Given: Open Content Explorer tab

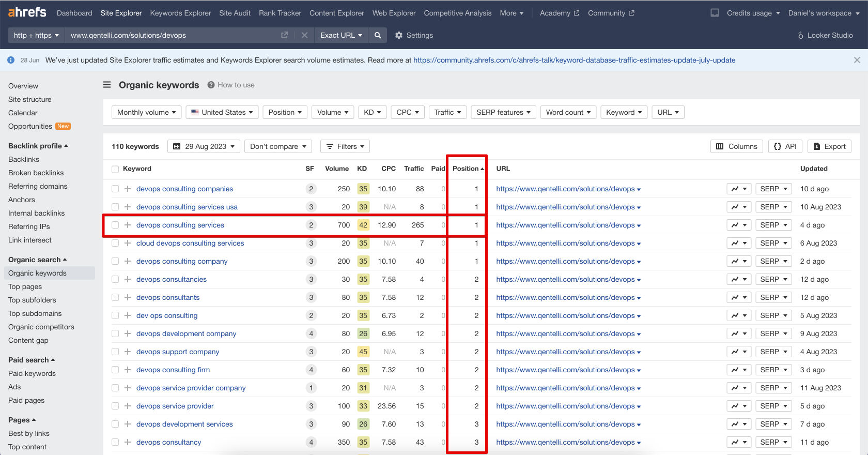Looking at the screenshot, I should pyautogui.click(x=337, y=13).
